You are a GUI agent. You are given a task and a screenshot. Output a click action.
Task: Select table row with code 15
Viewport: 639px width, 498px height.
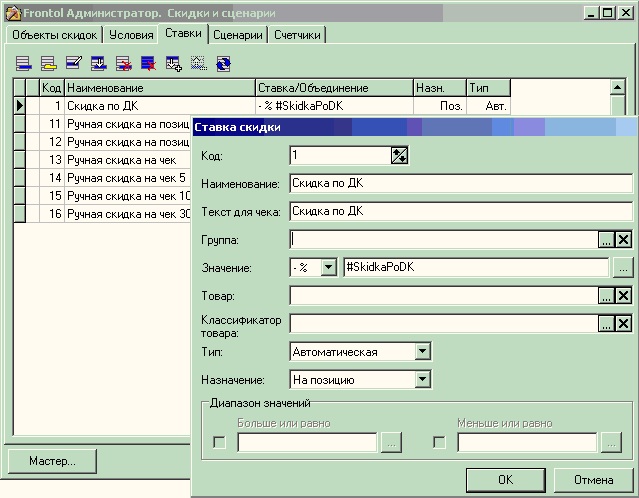coord(102,196)
